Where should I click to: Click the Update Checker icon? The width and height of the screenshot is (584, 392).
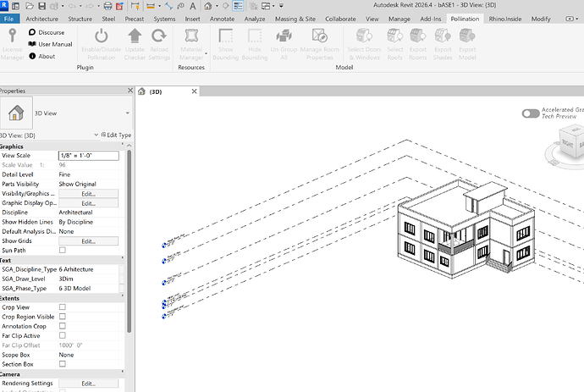point(135,36)
